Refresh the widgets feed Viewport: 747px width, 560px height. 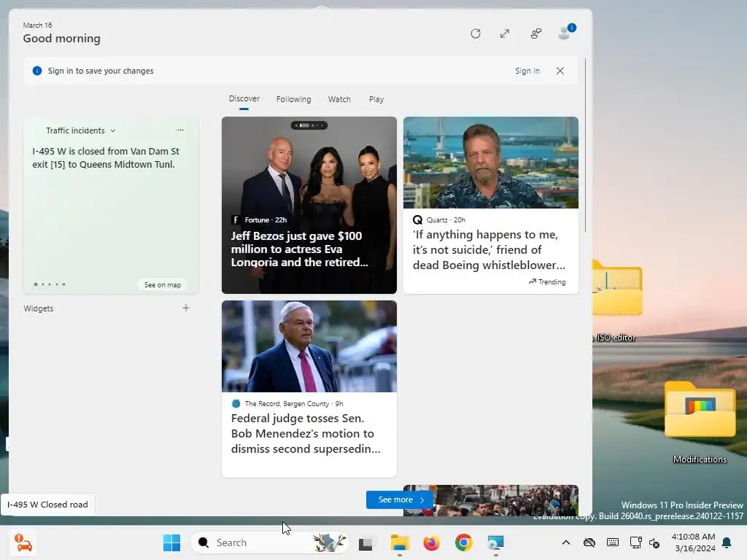(476, 34)
